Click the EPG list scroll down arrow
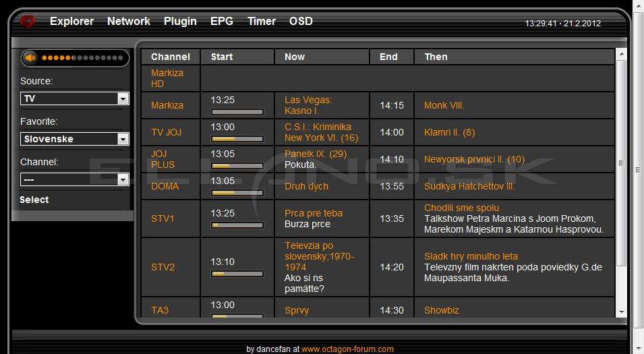This screenshot has width=644, height=354. click(621, 312)
